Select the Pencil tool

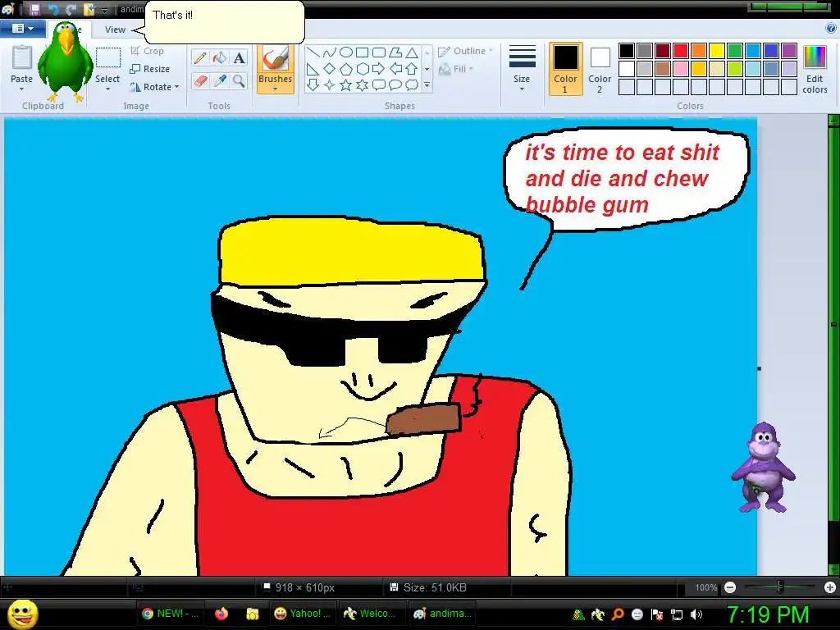pos(200,58)
